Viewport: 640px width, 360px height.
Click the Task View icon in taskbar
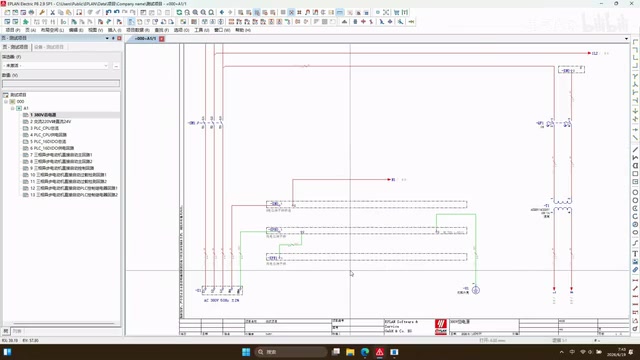(336, 352)
